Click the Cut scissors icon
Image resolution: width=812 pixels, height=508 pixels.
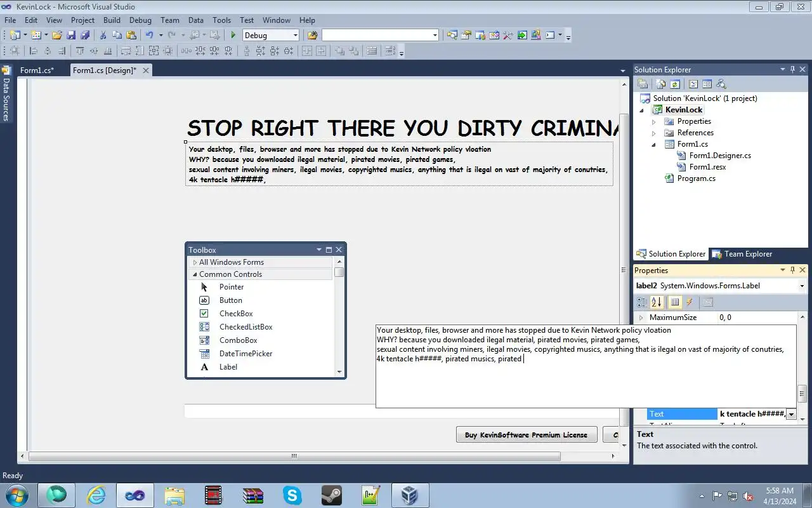coord(103,35)
